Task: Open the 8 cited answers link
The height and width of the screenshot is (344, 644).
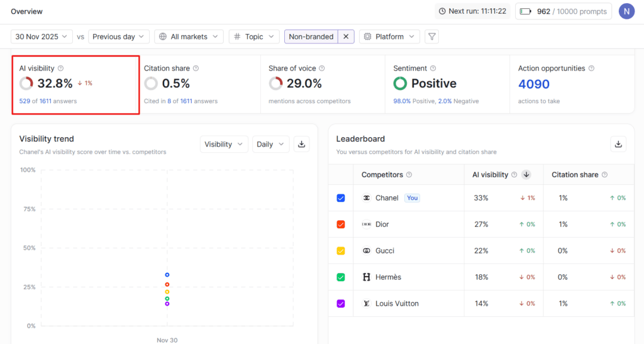Action: pos(169,101)
